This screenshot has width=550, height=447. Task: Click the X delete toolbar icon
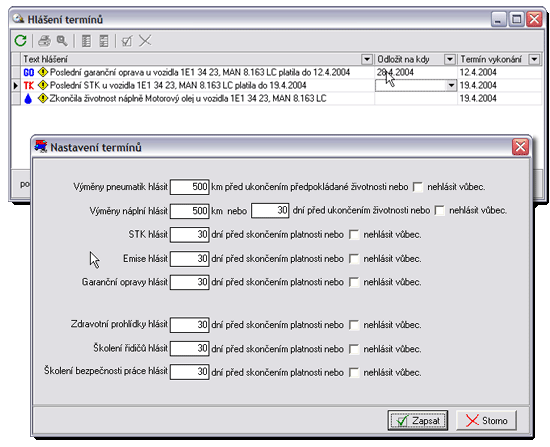pos(145,41)
